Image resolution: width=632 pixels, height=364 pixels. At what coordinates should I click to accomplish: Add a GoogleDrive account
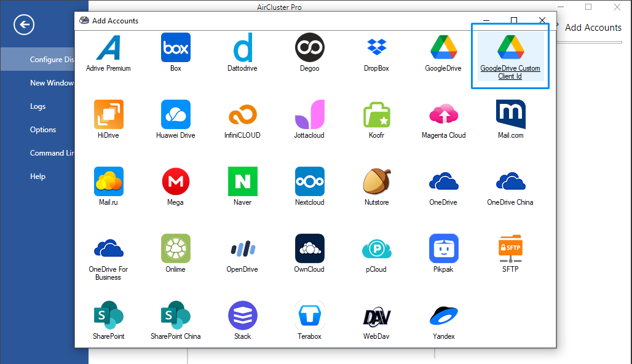coord(443,52)
